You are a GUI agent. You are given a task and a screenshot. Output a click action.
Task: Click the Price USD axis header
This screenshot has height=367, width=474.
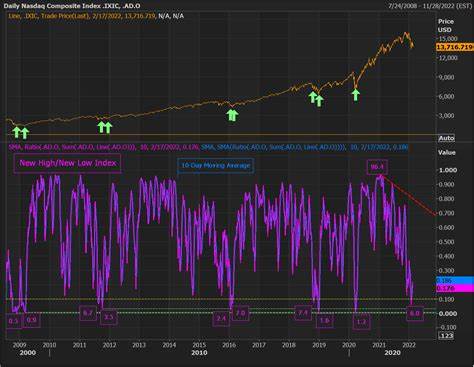446,25
